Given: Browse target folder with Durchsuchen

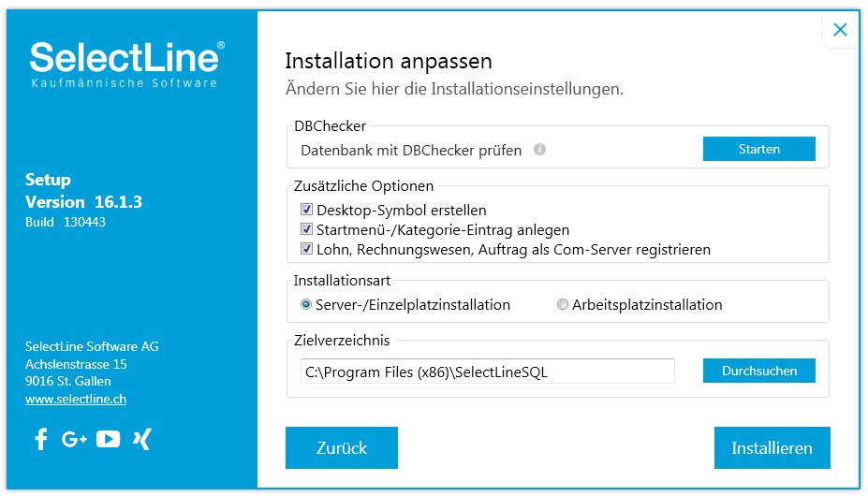Looking at the screenshot, I should click(x=759, y=371).
